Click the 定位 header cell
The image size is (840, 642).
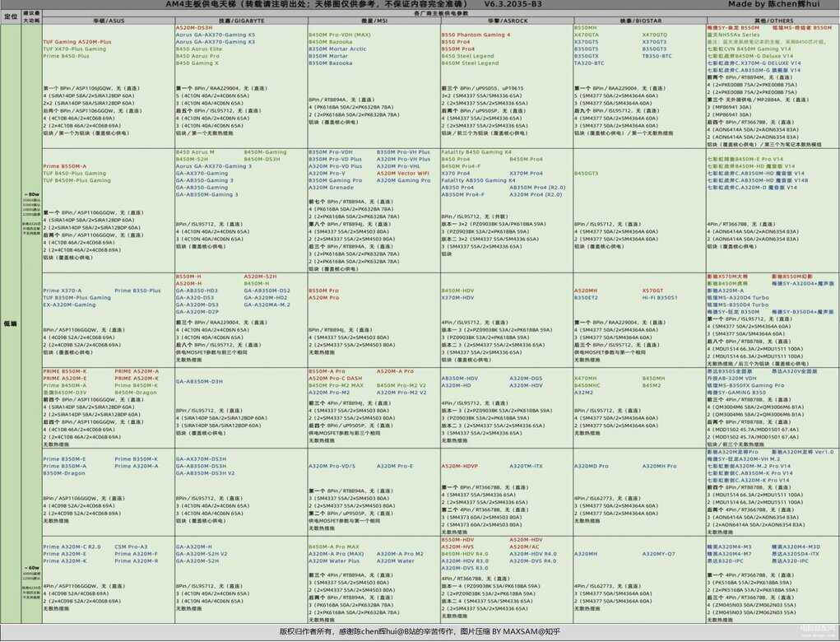tap(11, 16)
